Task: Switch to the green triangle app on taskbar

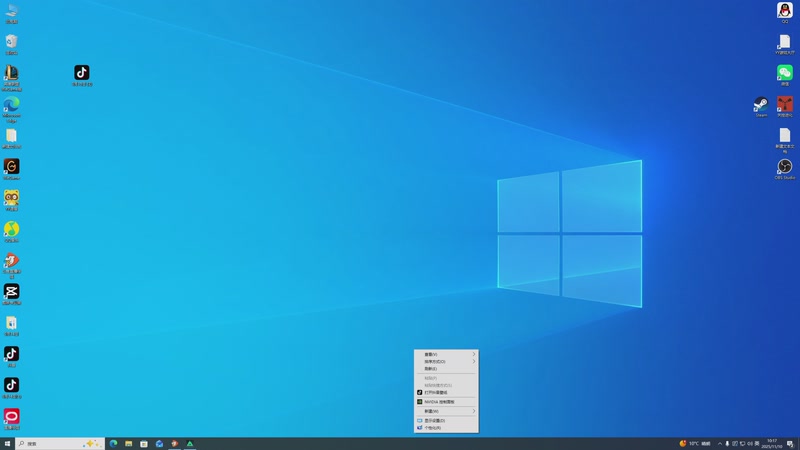Action: pyautogui.click(x=190, y=443)
